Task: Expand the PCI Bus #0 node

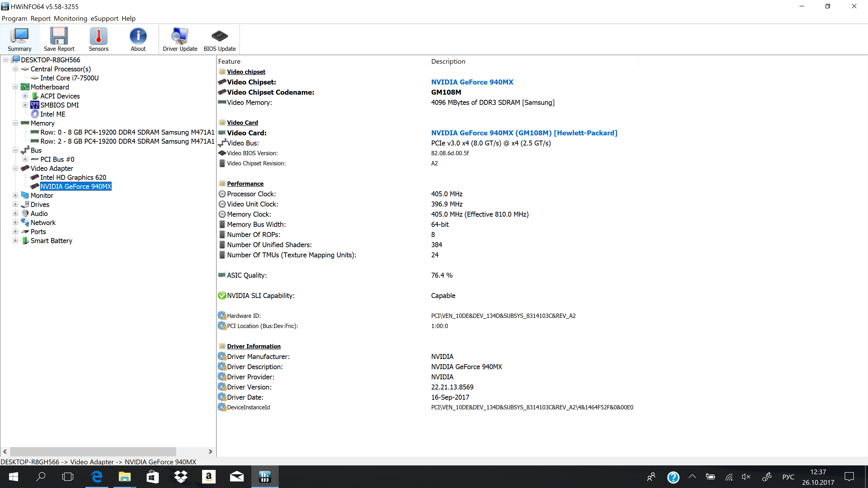Action: (25, 159)
